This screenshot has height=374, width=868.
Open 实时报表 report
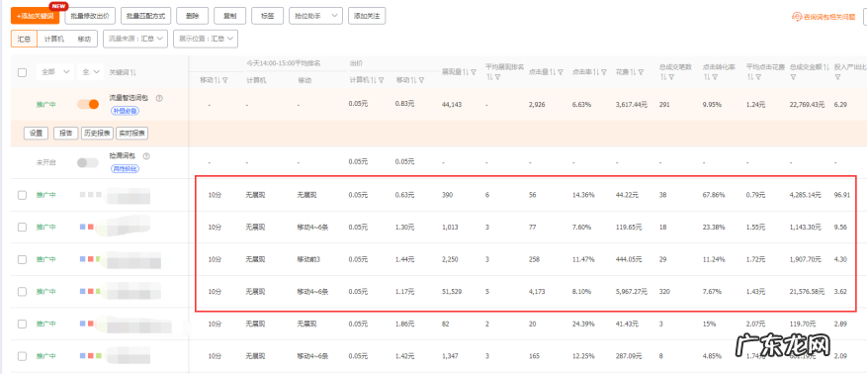[132, 134]
